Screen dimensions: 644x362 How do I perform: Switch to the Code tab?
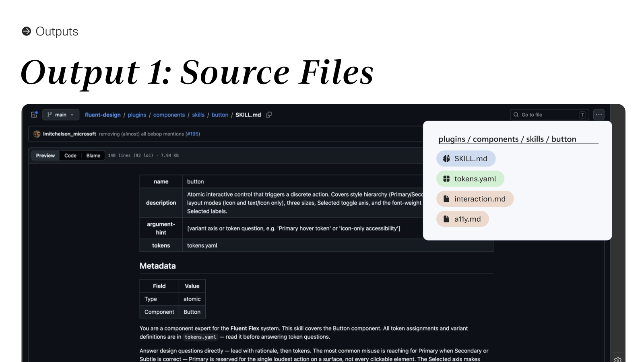point(70,156)
